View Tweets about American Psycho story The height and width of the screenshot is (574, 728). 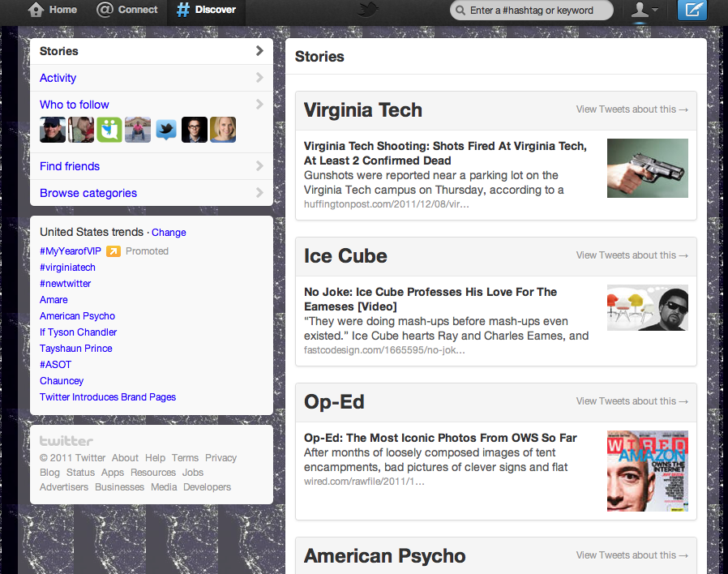click(x=632, y=555)
